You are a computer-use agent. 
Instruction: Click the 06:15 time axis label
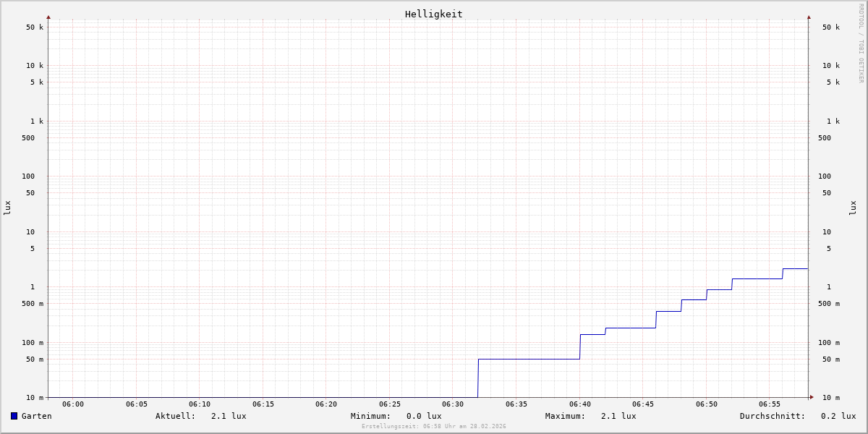click(263, 404)
